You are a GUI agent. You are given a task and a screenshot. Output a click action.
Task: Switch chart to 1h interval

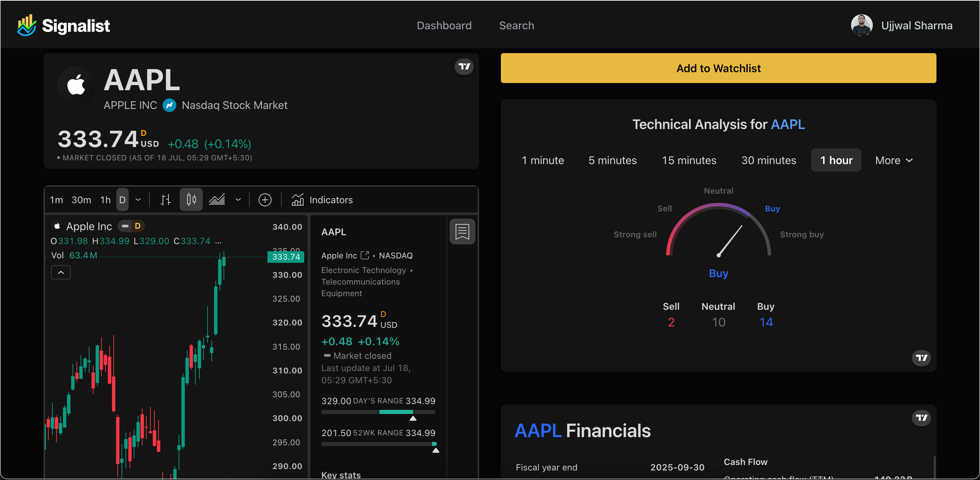(x=105, y=200)
